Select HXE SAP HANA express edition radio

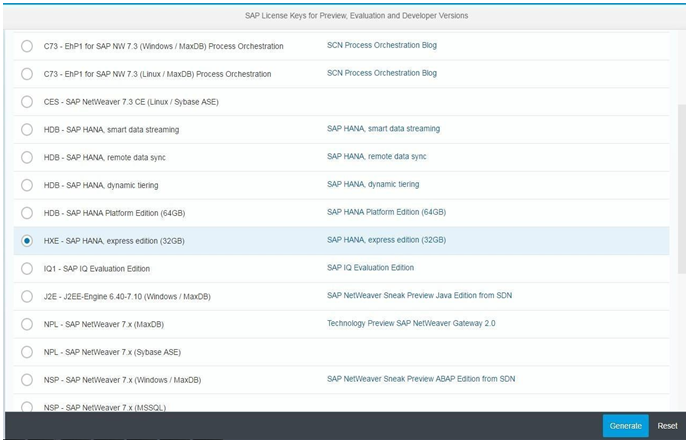[27, 241]
